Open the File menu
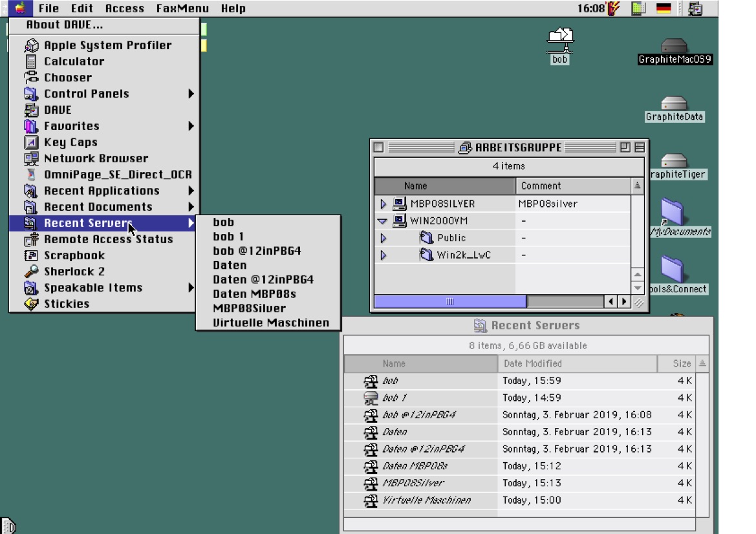Viewport: 756px width, 534px height. pos(49,8)
